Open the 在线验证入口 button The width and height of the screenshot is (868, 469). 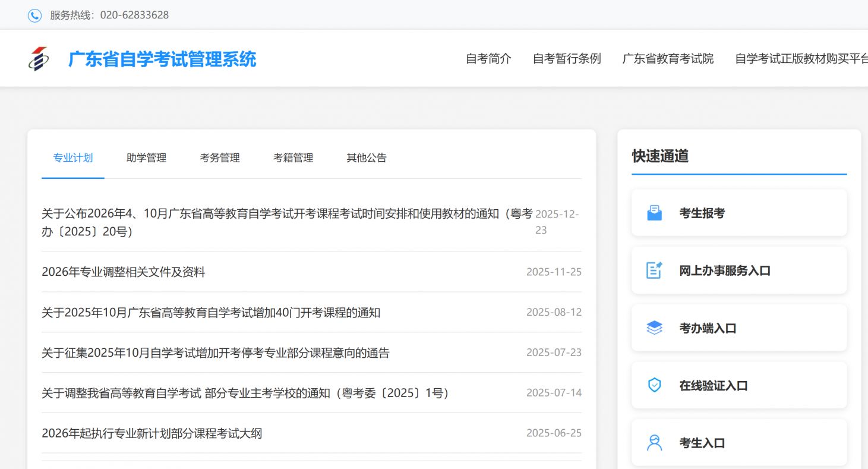(739, 385)
